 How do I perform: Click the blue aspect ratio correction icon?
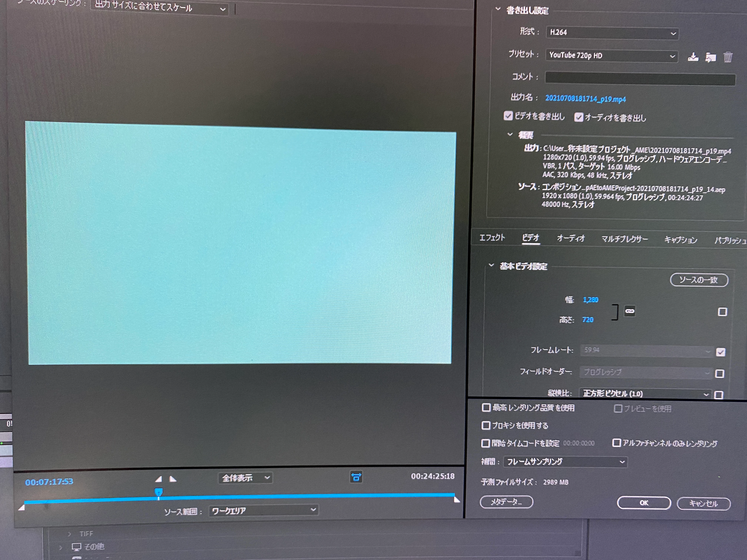point(356,477)
